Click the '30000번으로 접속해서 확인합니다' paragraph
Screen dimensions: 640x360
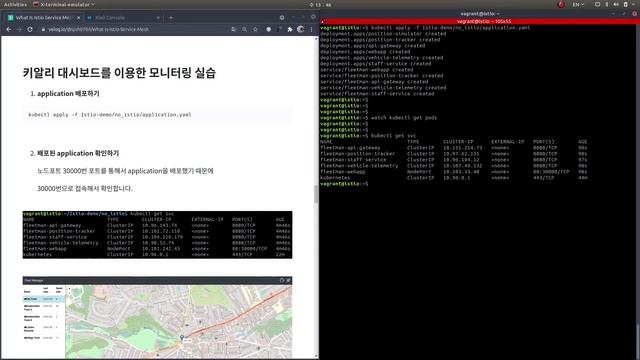click(85, 188)
